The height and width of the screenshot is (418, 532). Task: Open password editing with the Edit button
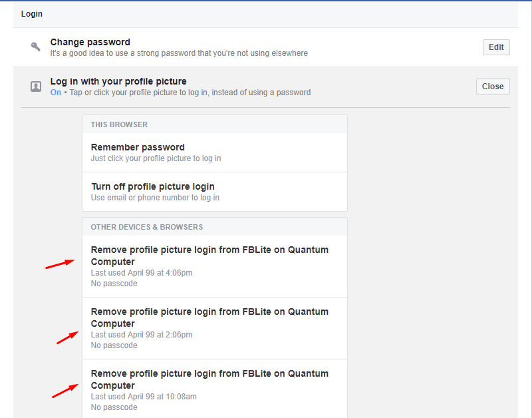pos(495,47)
